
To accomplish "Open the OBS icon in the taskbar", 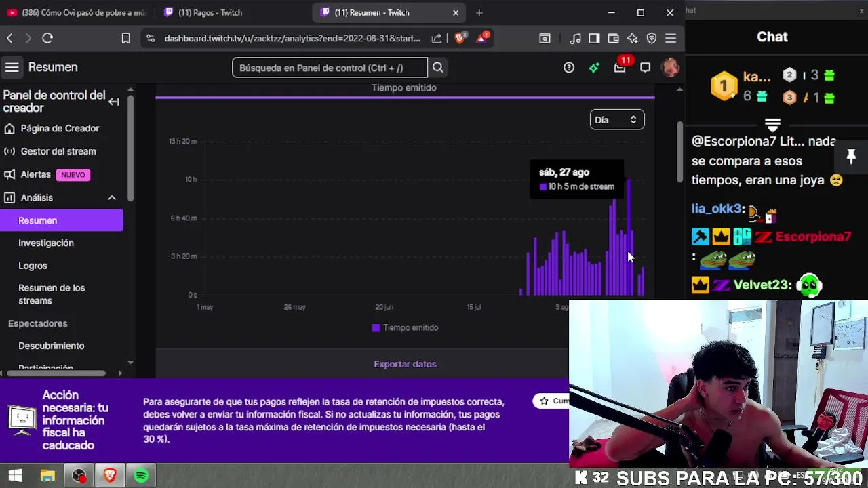I will pos(79,476).
